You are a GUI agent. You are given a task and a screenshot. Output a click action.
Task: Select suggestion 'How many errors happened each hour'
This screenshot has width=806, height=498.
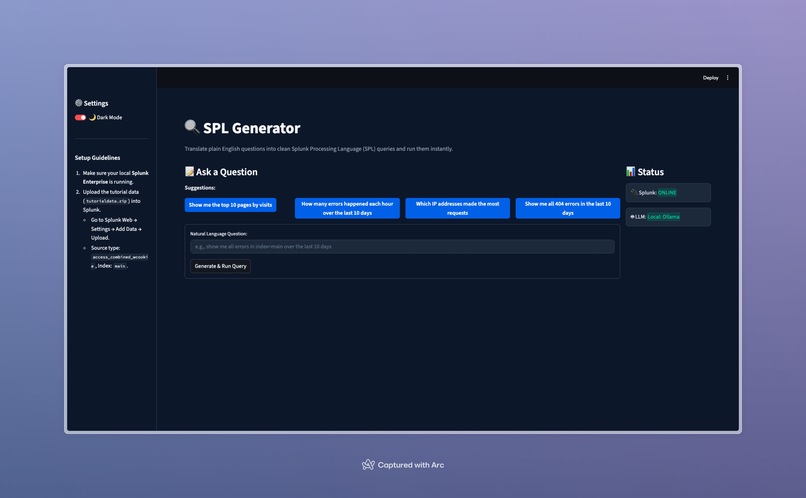pos(347,208)
